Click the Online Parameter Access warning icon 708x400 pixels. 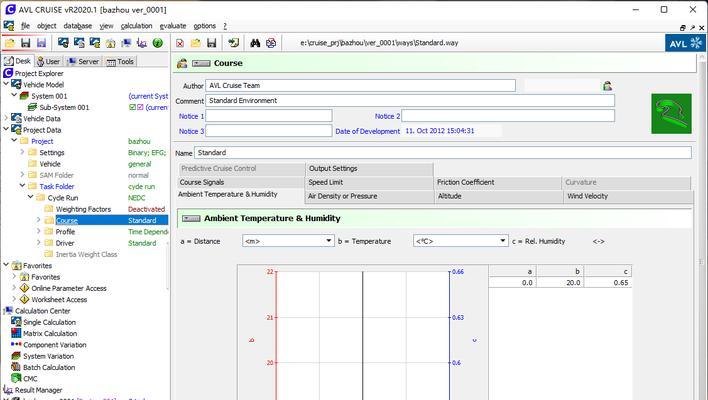coord(24,288)
